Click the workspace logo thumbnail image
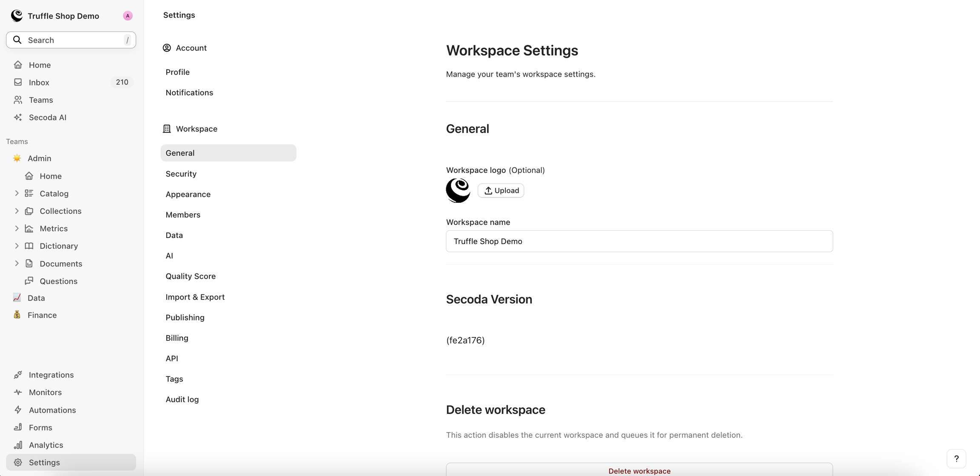This screenshot has height=476, width=980. pos(458,190)
